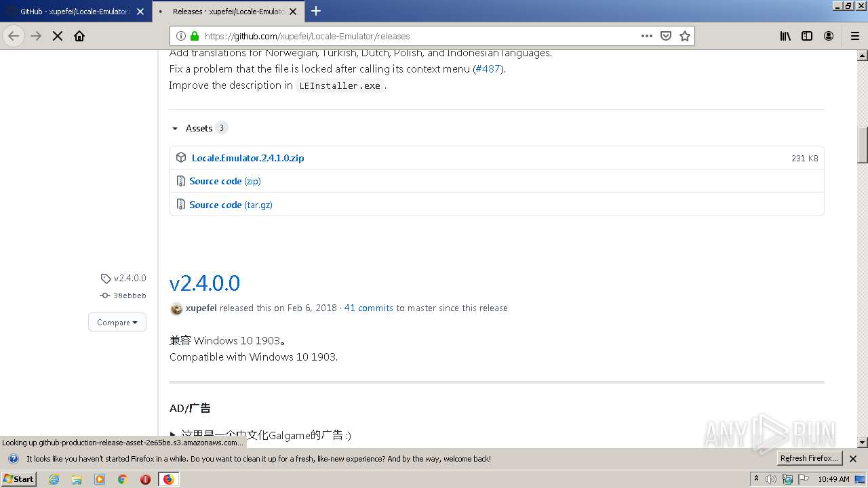868x488 pixels.
Task: Show hidden tray icons arrow
Action: coord(756,479)
